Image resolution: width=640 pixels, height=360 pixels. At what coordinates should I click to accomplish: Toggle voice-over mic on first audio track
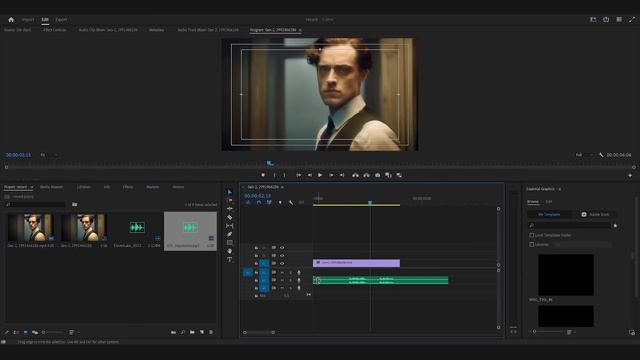pos(299,272)
